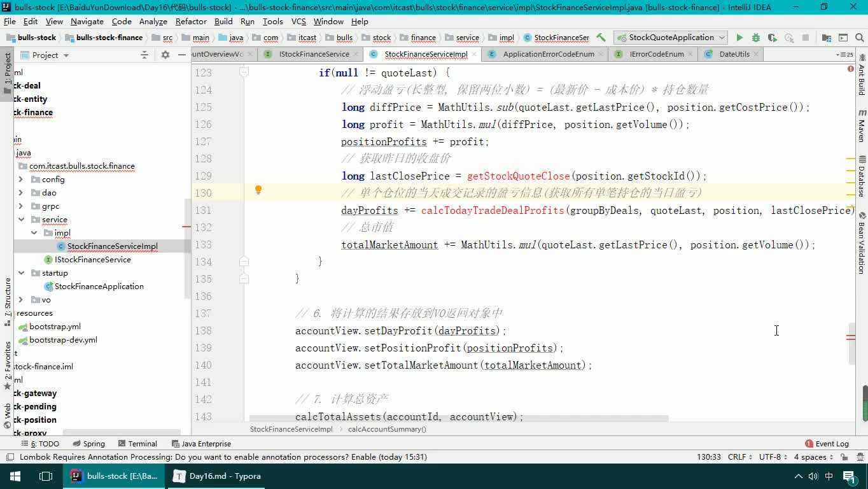Expand the config package
The image size is (868, 489).
pyautogui.click(x=21, y=180)
